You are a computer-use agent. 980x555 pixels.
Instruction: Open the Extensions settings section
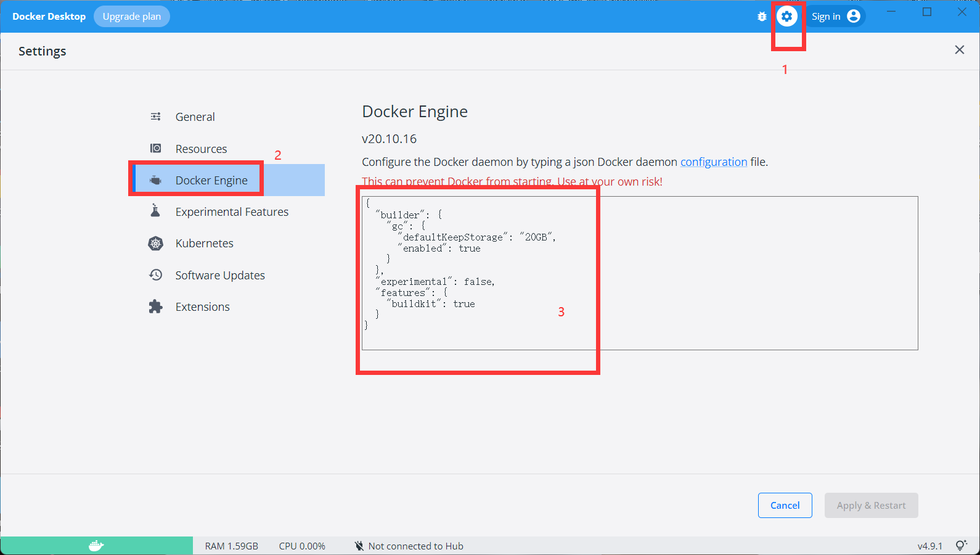click(203, 306)
